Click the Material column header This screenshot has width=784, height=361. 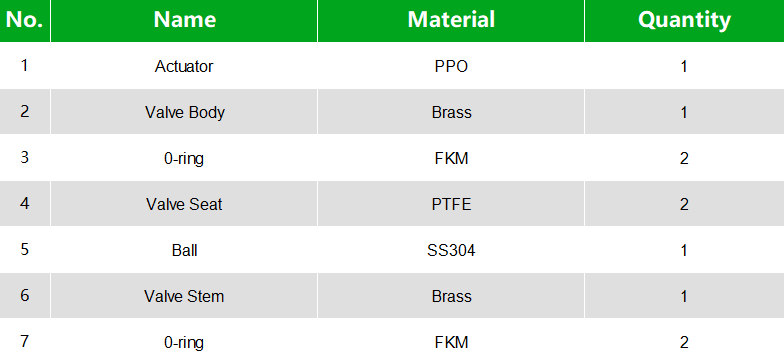pos(451,20)
